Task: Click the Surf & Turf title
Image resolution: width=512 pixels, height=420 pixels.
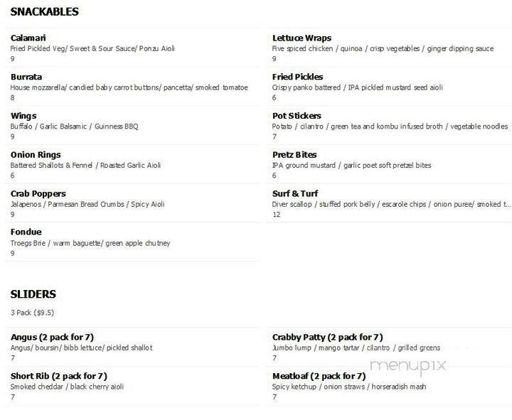Action: 295,193
